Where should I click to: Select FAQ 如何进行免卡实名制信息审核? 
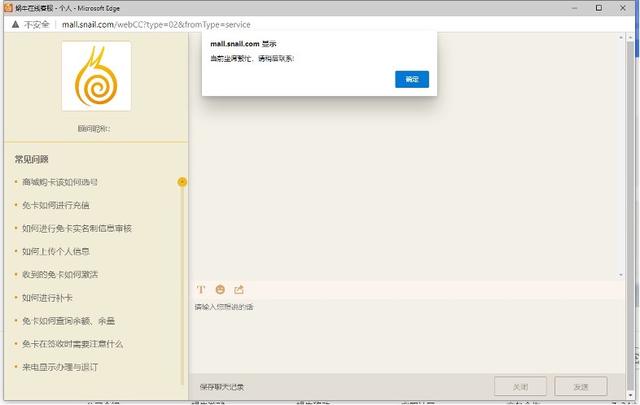tap(77, 228)
